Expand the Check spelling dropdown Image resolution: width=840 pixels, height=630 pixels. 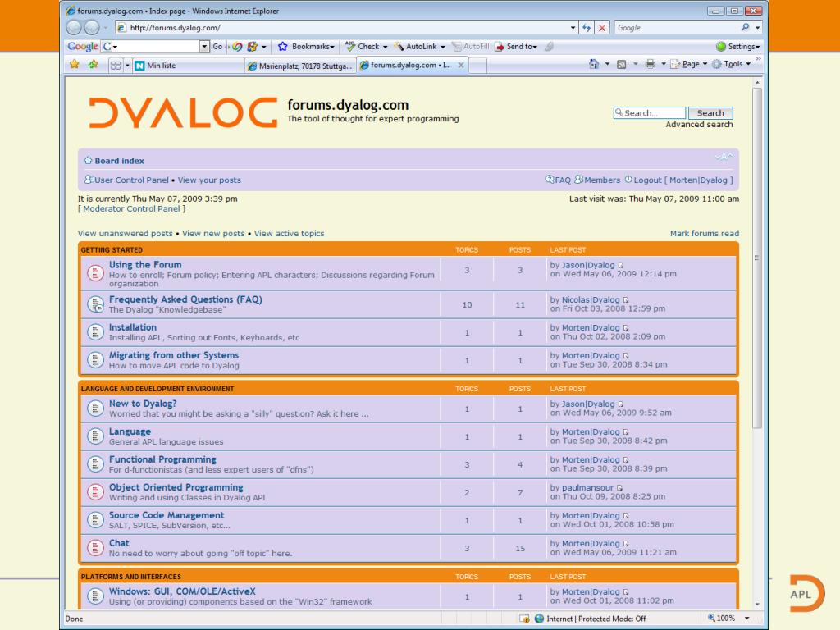(x=386, y=47)
